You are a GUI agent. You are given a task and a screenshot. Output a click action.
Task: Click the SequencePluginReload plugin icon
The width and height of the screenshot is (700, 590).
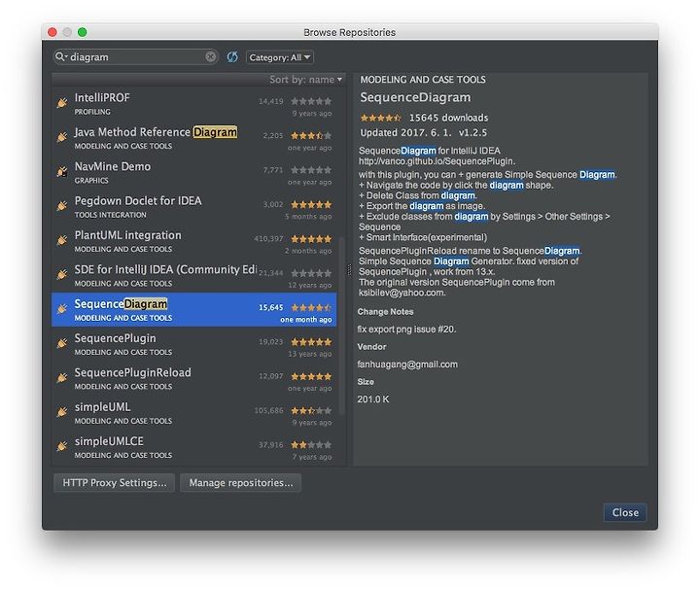tap(62, 377)
